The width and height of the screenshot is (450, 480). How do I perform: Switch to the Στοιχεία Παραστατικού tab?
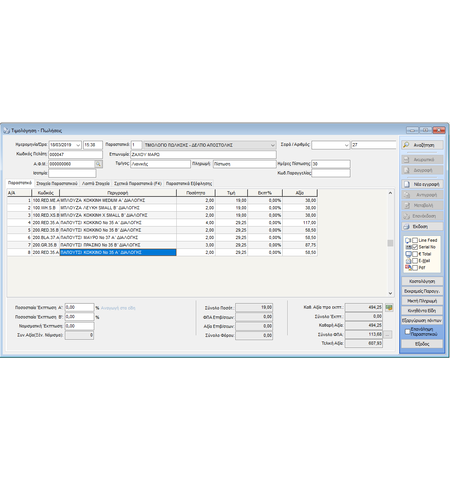tap(57, 183)
